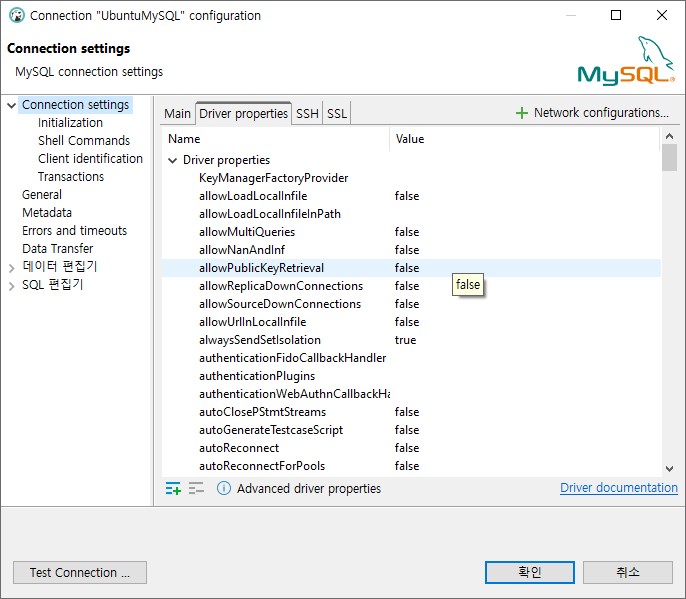Select the authenticationWebAuthnCallbackHandler property row
686x599 pixels.
(411, 394)
